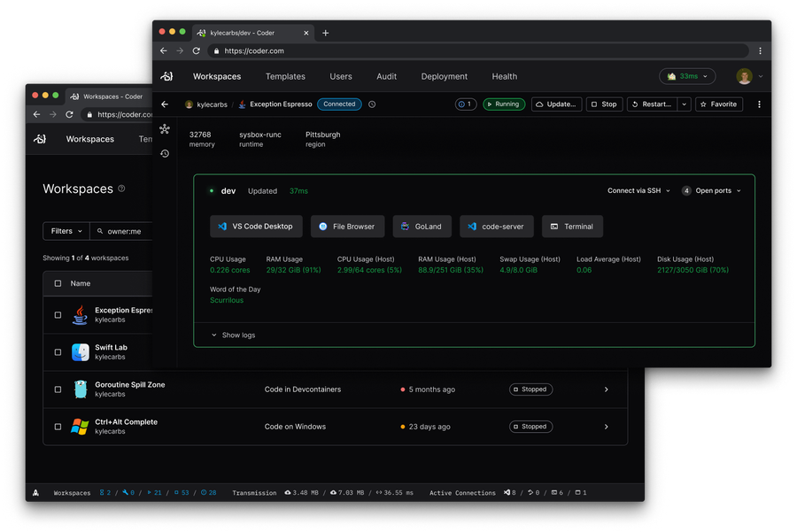The width and height of the screenshot is (797, 532).
Task: Expand the Open ports dropdown
Action: click(x=711, y=190)
